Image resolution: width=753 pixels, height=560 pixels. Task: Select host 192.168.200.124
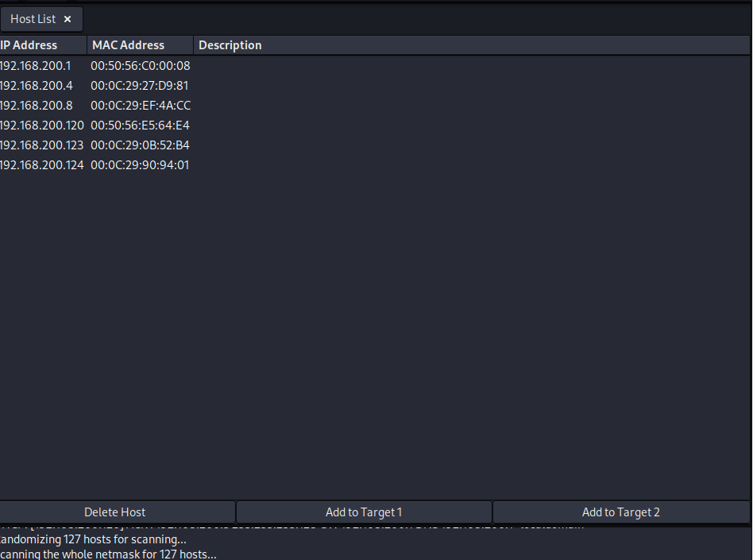[x=41, y=165]
